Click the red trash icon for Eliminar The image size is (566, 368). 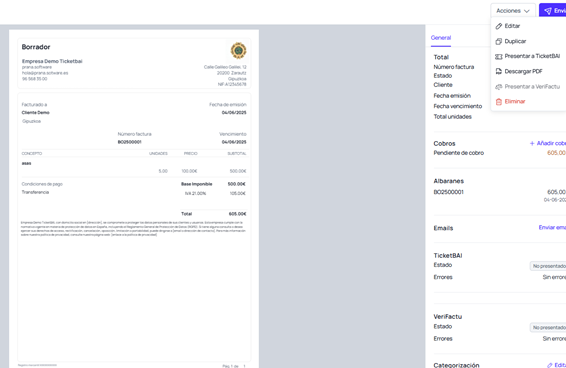[x=498, y=101]
